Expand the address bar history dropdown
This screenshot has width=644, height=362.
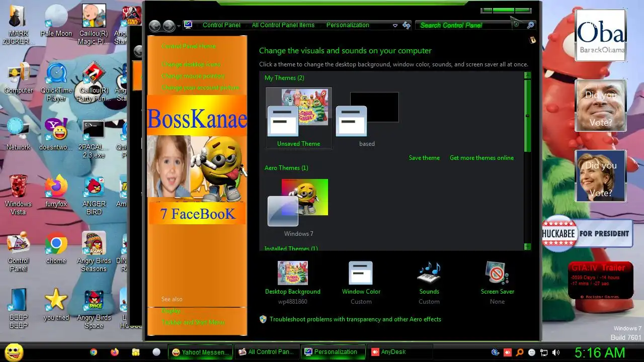395,26
